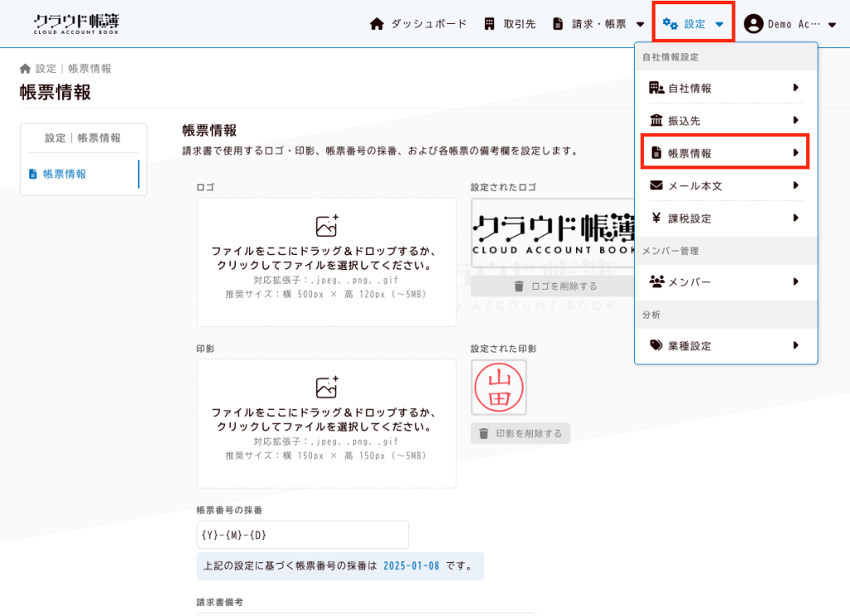Click the 帳票番号の採番 input field
Image resolution: width=850 pixels, height=616 pixels.
tap(302, 535)
